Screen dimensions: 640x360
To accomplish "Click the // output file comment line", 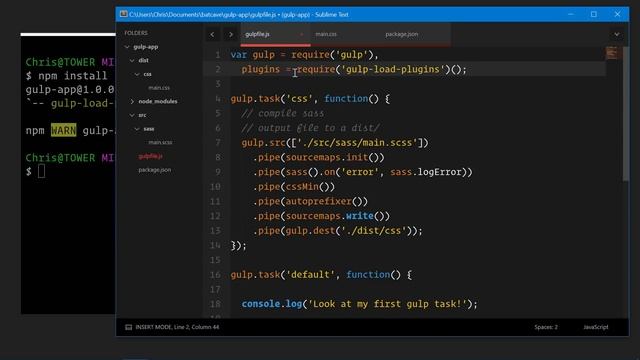I will coord(310,128).
